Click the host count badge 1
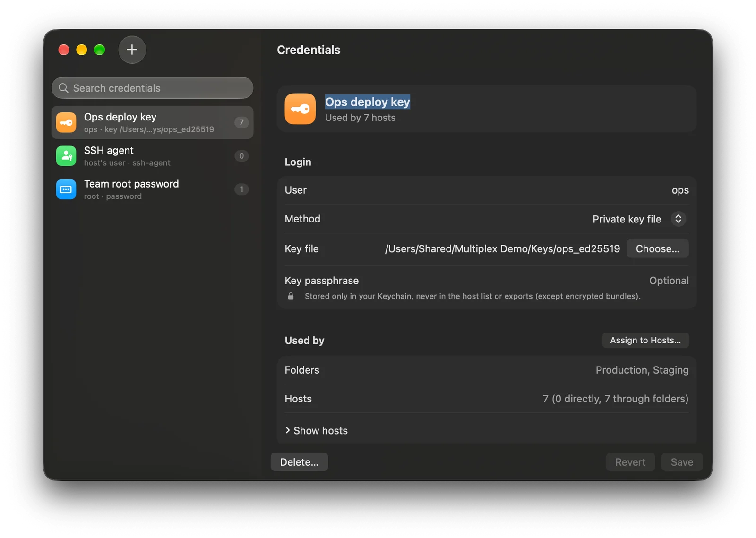756x538 pixels. [x=241, y=189]
